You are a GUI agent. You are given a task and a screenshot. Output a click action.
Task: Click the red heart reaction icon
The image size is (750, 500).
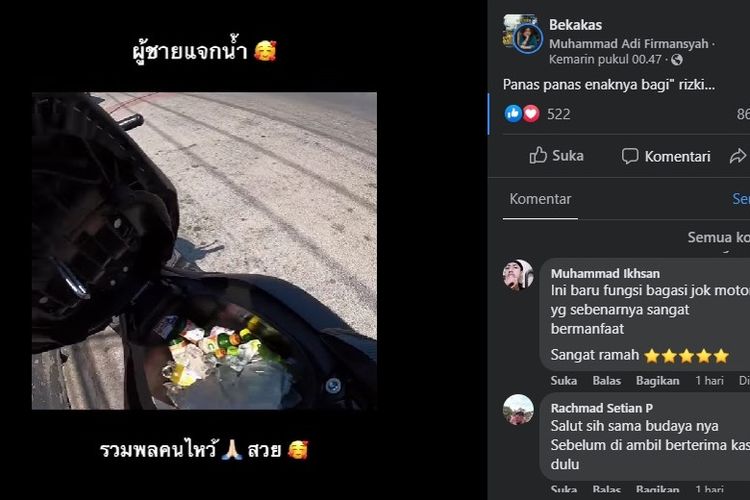(531, 114)
